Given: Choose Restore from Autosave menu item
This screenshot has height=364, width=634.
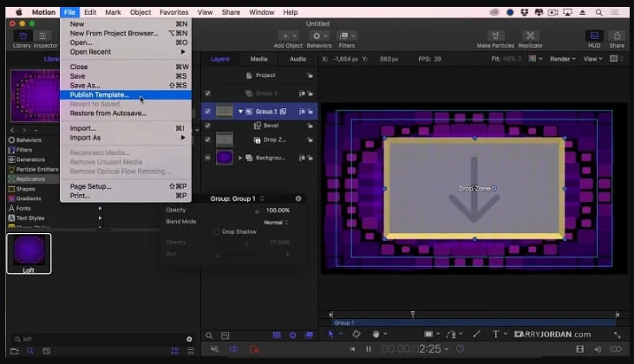Looking at the screenshot, I should pos(126,114).
